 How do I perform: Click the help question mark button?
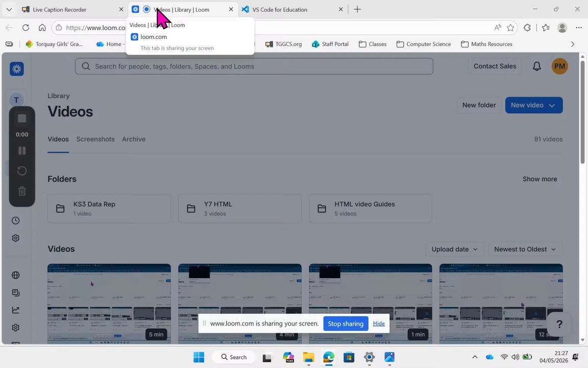(559, 324)
